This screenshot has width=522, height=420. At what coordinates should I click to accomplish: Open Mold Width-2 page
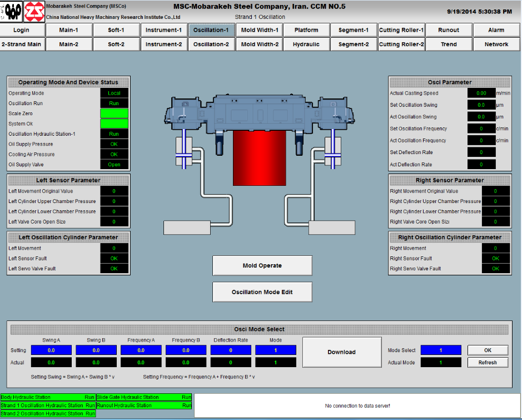260,45
